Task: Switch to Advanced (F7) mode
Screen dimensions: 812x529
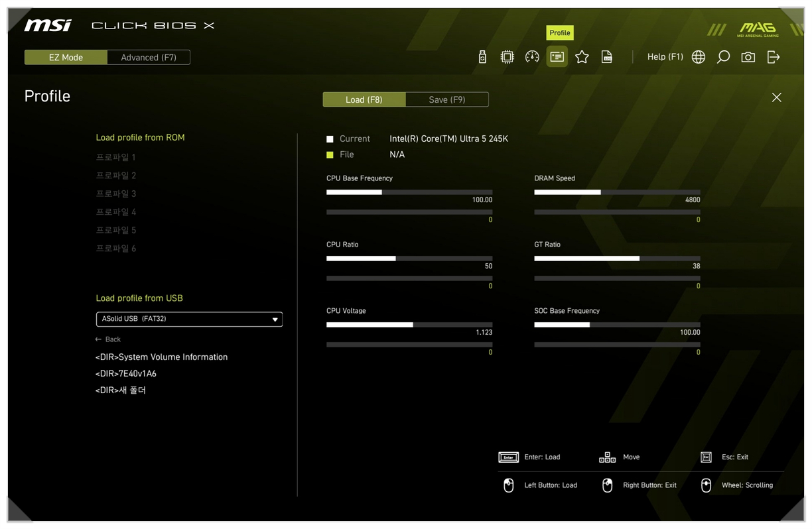Action: tap(149, 58)
